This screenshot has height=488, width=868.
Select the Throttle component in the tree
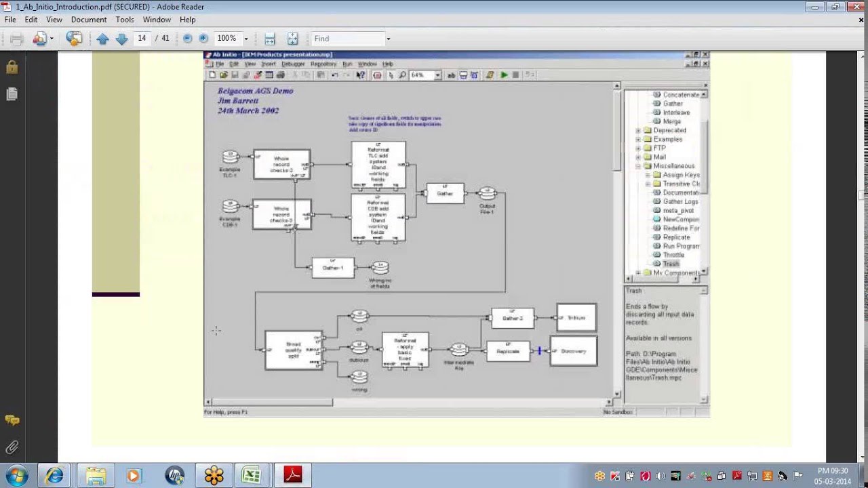click(673, 255)
